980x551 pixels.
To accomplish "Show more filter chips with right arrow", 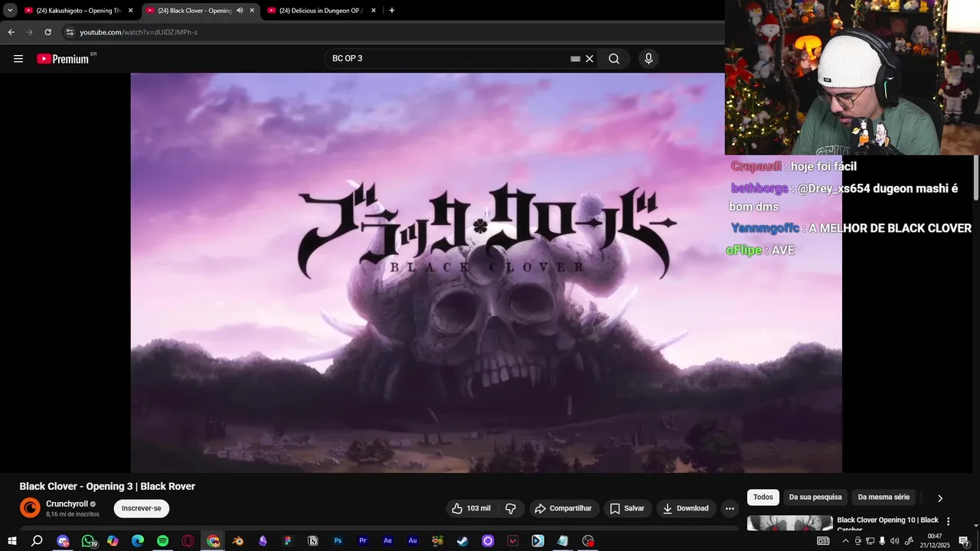I will point(940,498).
